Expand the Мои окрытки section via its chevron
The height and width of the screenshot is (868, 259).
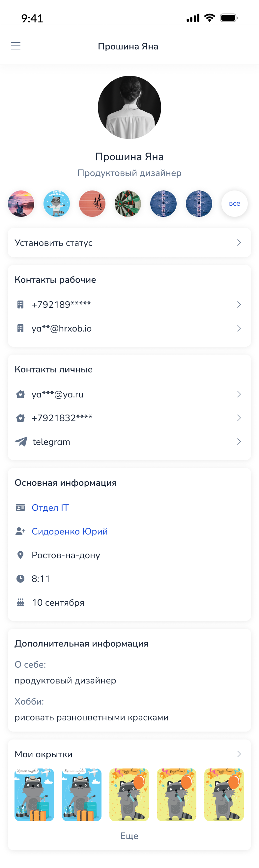[x=239, y=754]
